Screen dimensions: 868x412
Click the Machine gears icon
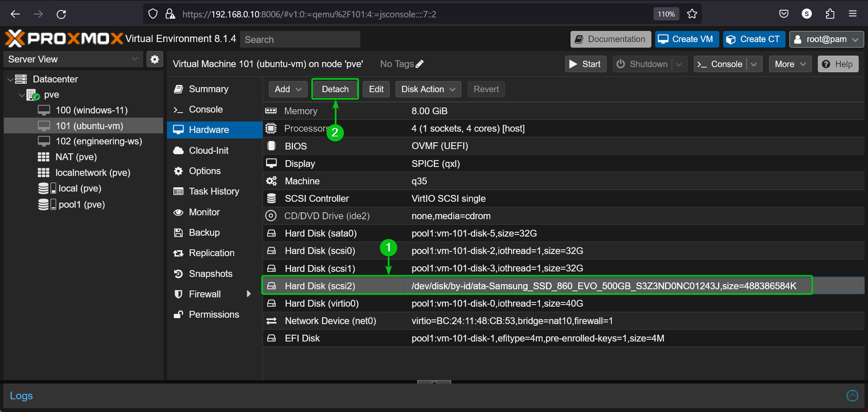click(271, 181)
